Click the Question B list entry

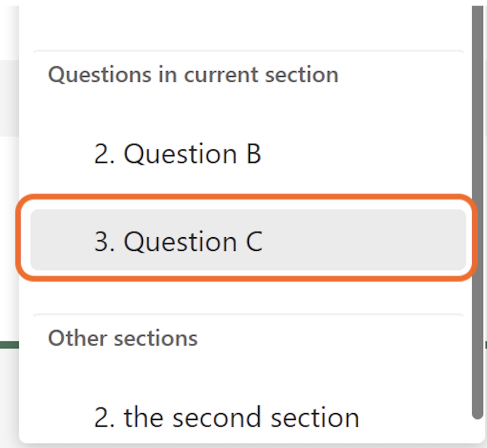coord(177,154)
